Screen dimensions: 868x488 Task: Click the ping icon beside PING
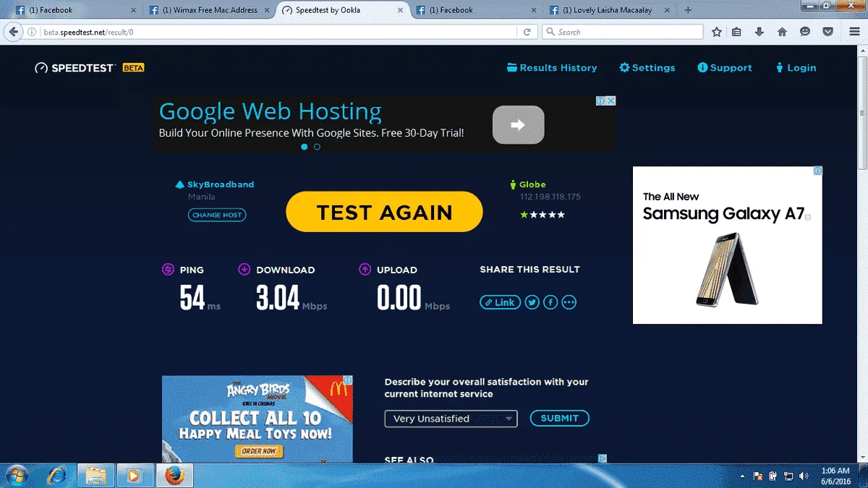click(168, 270)
